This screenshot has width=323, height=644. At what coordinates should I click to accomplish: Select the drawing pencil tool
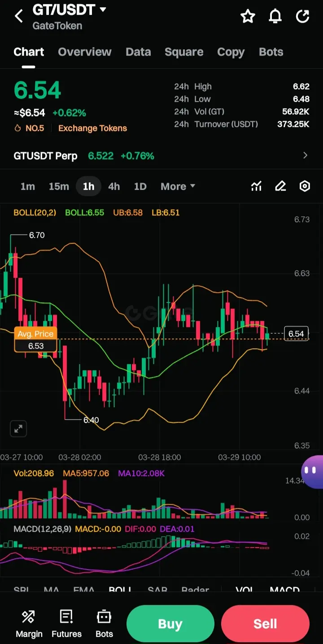280,186
